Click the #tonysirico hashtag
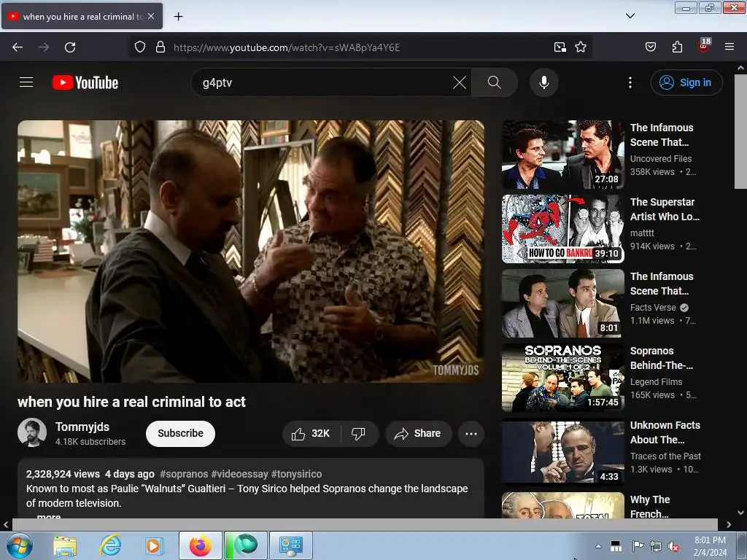 click(x=296, y=474)
